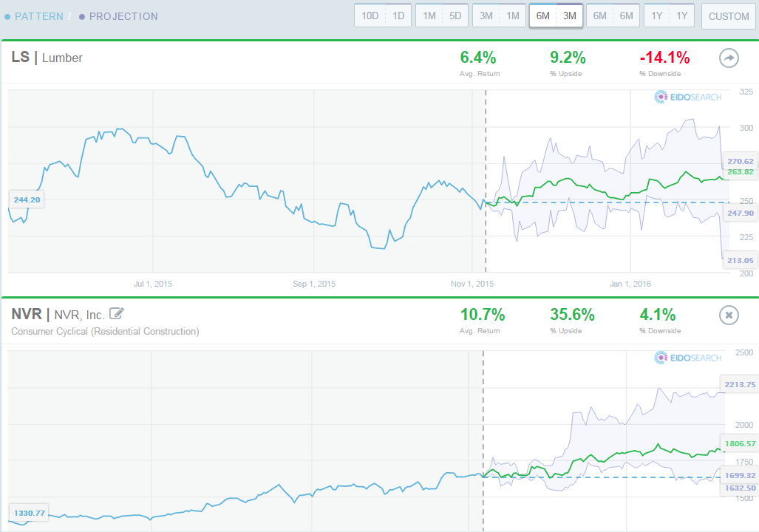Click the 35.6% Upside value for NVR

click(x=572, y=315)
